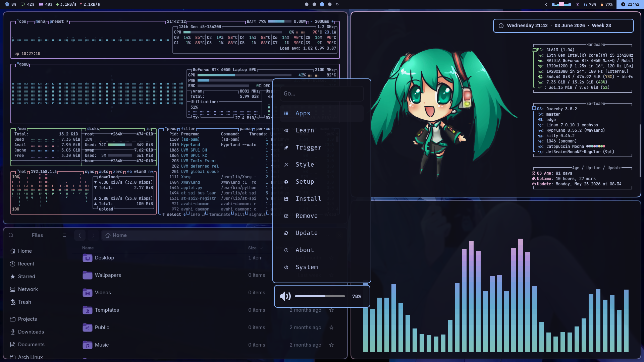Expand tray with left chevron
Viewport: 644px width, 362px height.
(x=546, y=4)
